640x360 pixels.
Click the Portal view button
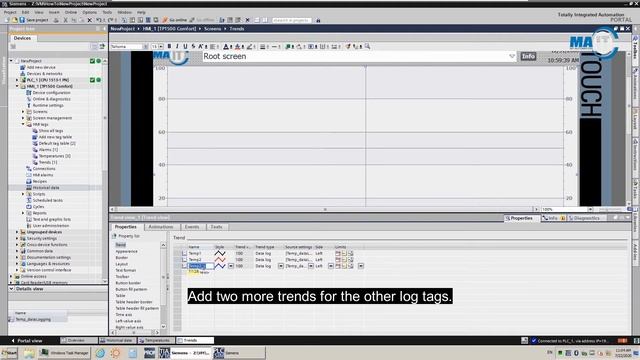pos(26,340)
